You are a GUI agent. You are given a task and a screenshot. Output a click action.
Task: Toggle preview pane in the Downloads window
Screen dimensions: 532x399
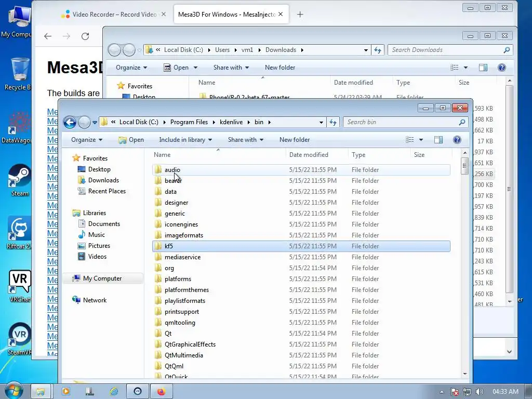pyautogui.click(x=483, y=68)
